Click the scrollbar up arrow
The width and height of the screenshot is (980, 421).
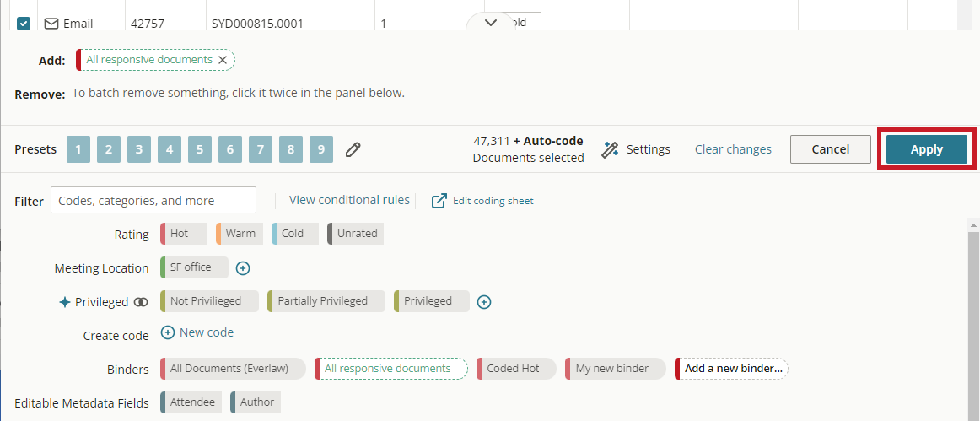coord(972,224)
